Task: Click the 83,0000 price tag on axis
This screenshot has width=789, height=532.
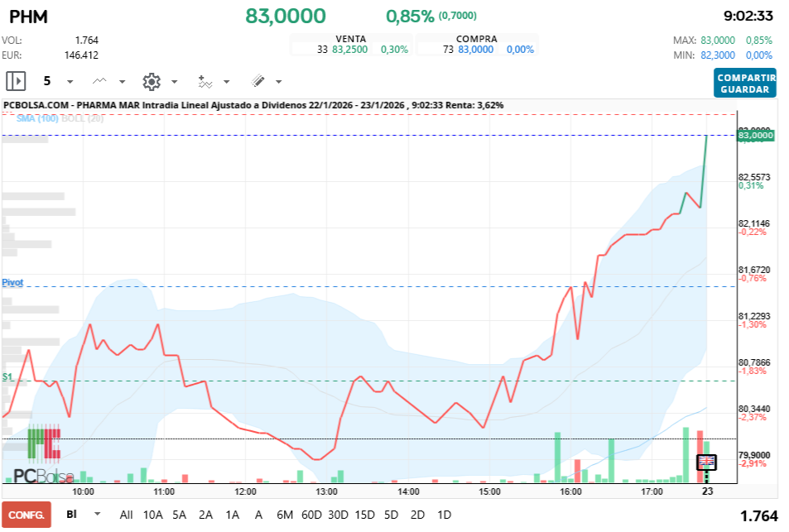Action: [x=755, y=135]
